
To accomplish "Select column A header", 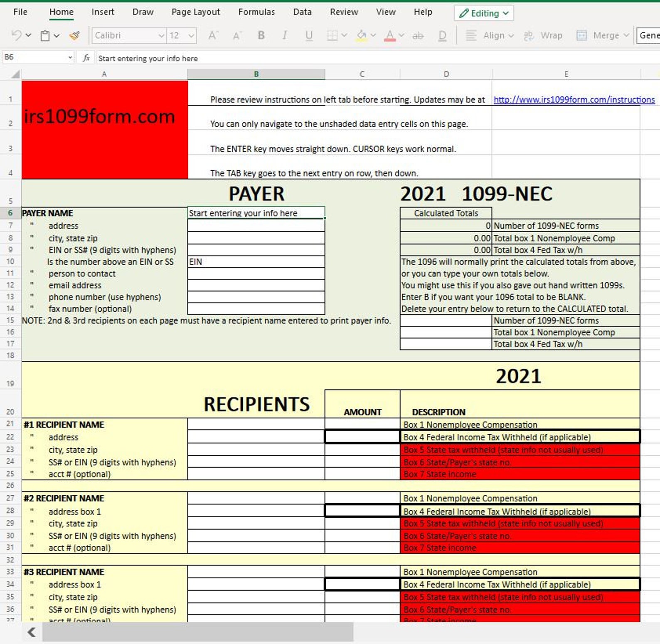I will pyautogui.click(x=104, y=74).
